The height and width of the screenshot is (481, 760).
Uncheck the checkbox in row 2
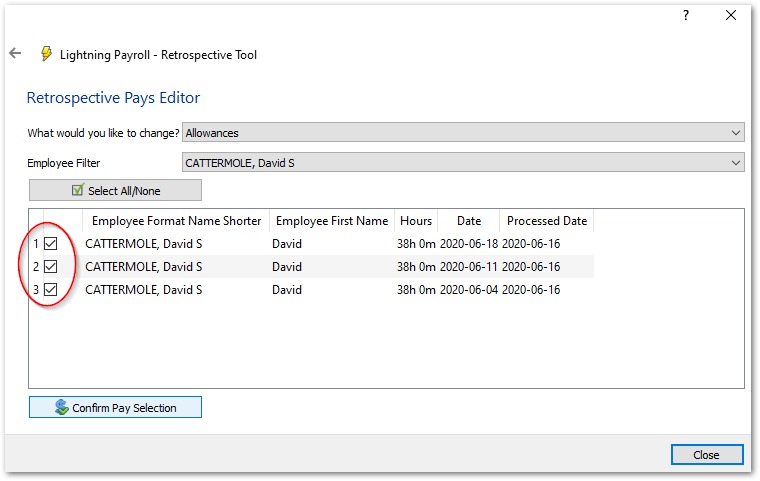coord(50,267)
